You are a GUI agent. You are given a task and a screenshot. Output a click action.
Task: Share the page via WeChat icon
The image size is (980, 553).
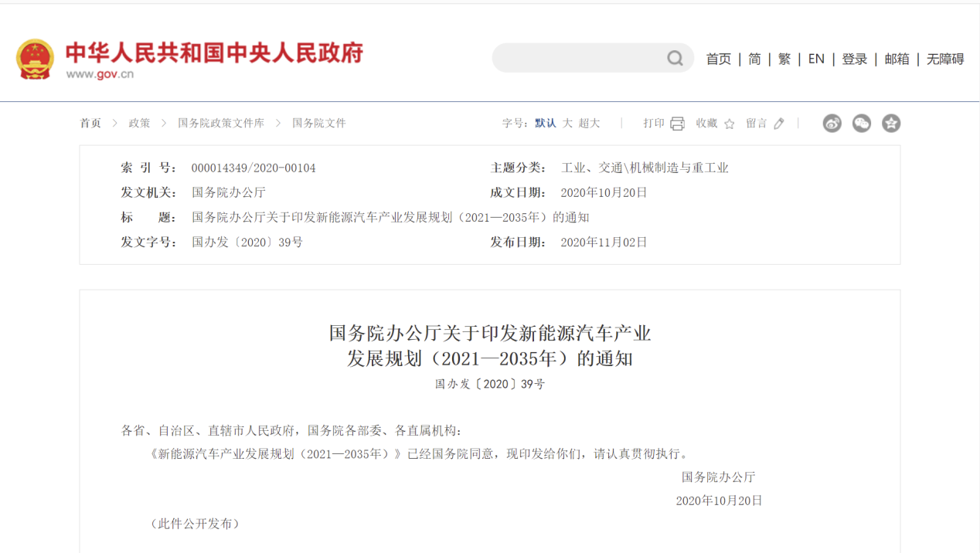[861, 124]
